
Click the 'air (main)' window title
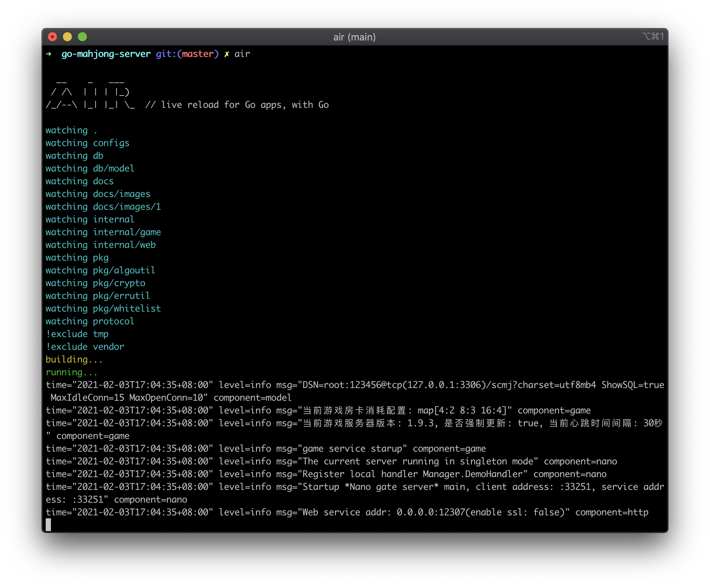tap(354, 37)
